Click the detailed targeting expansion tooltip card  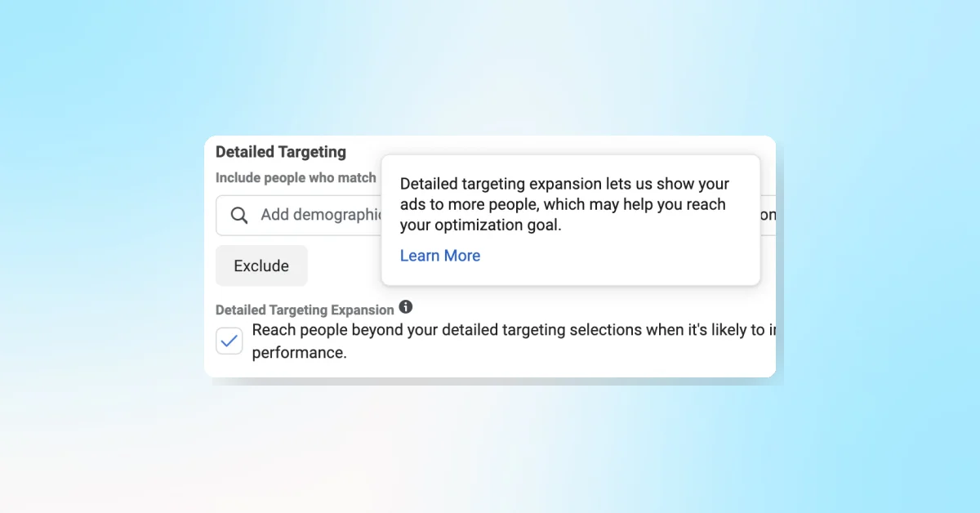click(570, 219)
